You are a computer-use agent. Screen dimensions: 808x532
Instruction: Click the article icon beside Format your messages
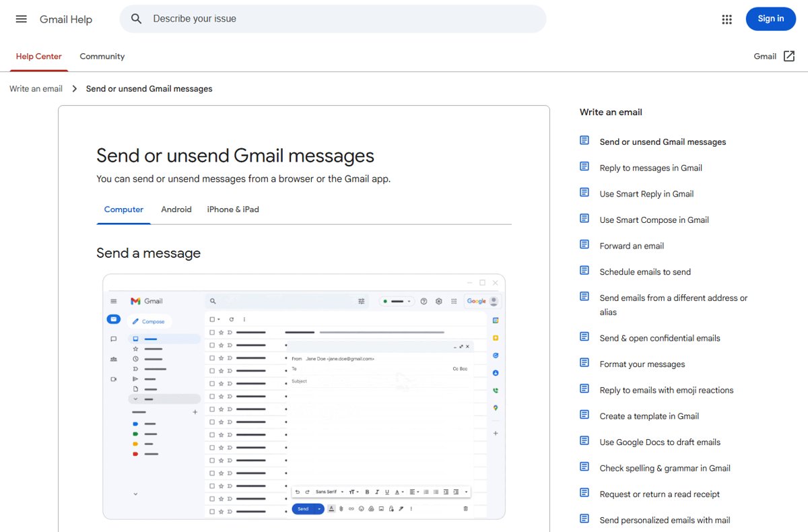(x=584, y=363)
